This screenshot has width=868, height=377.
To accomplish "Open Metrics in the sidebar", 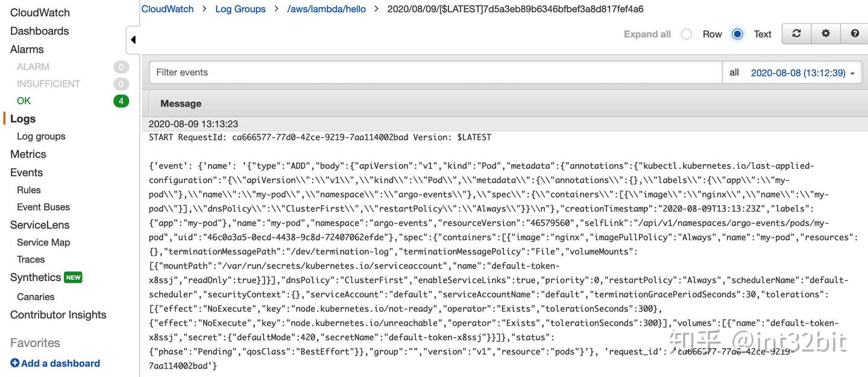I will pos(28,154).
